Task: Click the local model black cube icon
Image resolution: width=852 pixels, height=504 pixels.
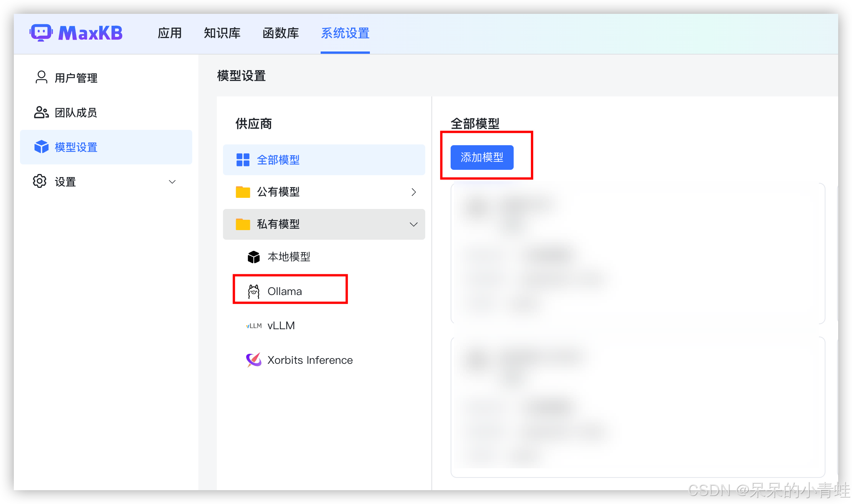Action: [253, 257]
